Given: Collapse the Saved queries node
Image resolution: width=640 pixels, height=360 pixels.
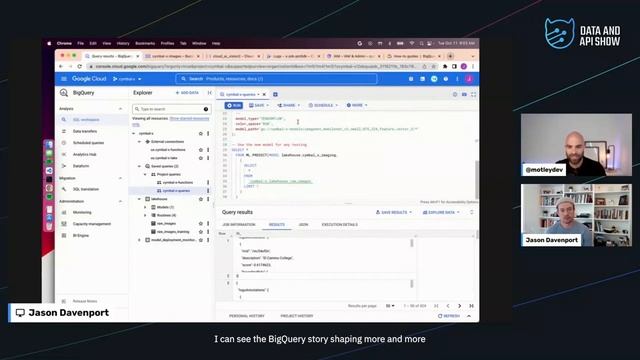Looking at the screenshot, I should pyautogui.click(x=139, y=166).
